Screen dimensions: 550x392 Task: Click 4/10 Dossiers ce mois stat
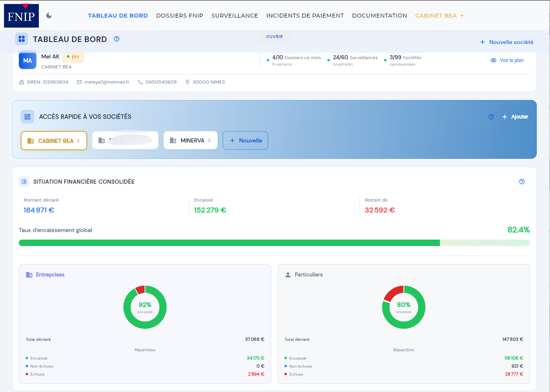click(x=294, y=60)
